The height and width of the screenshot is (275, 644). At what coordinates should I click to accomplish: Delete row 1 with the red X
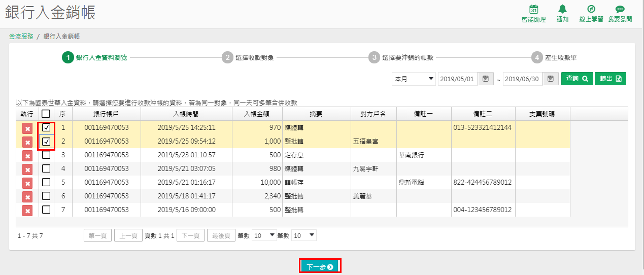click(27, 129)
